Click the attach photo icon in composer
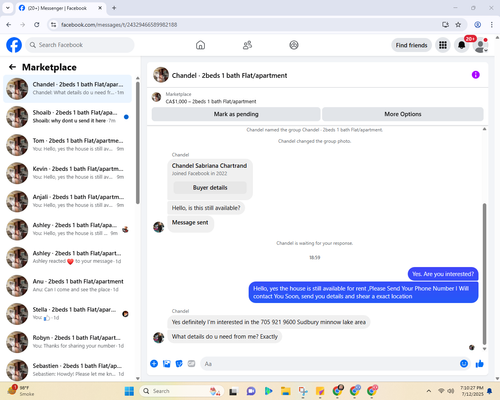Image resolution: width=500 pixels, height=400 pixels. click(167, 364)
